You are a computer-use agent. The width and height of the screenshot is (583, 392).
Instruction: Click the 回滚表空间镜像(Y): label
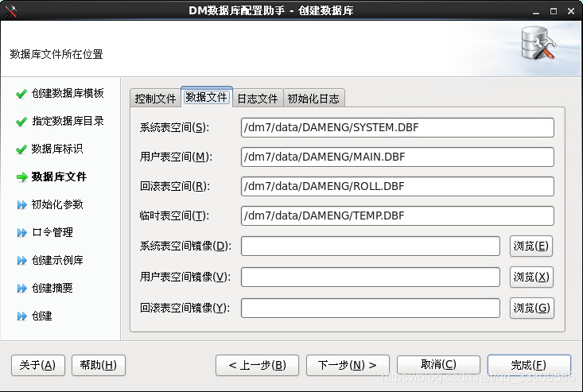click(185, 308)
